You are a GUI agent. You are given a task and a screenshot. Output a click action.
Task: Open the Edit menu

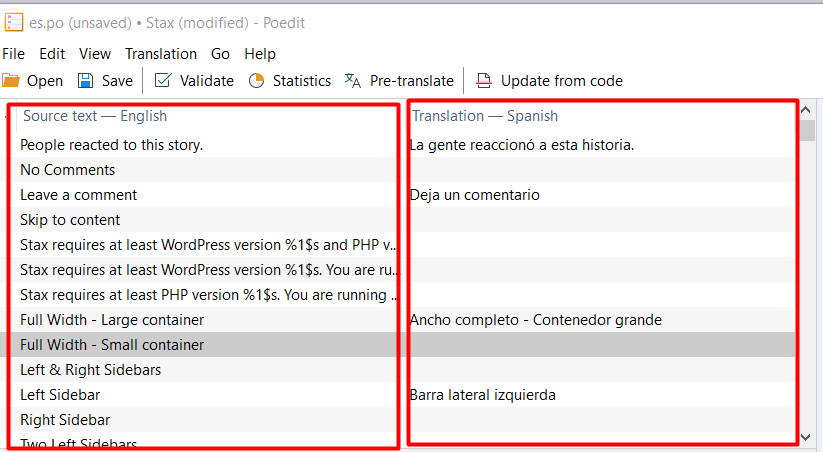pos(52,54)
